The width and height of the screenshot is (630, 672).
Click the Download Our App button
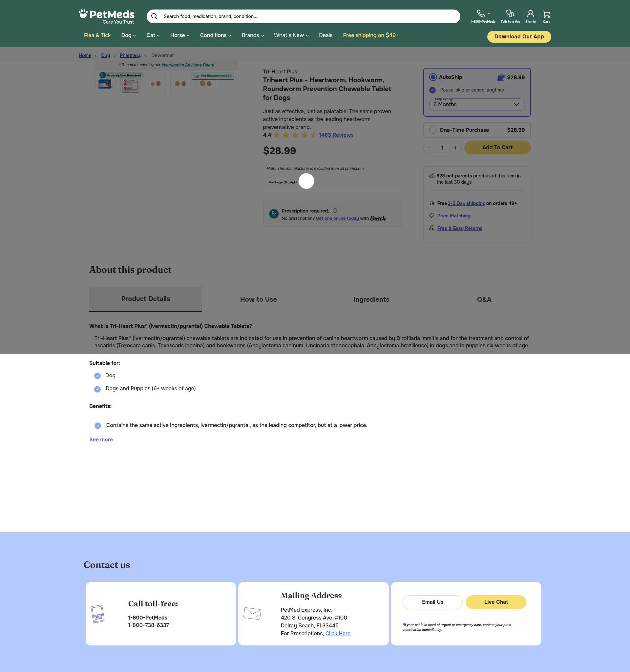(519, 36)
